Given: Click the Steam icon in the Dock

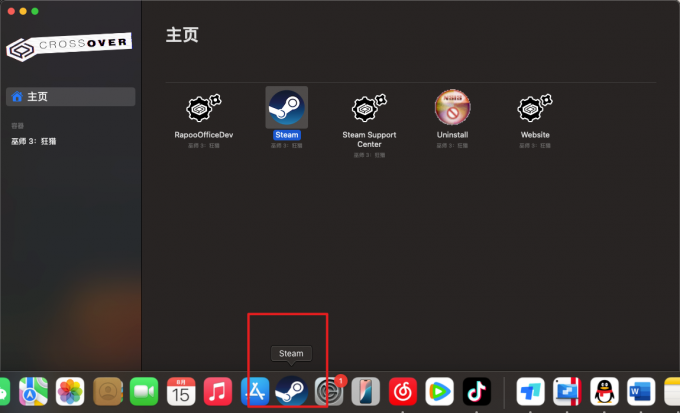Looking at the screenshot, I should pyautogui.click(x=291, y=391).
